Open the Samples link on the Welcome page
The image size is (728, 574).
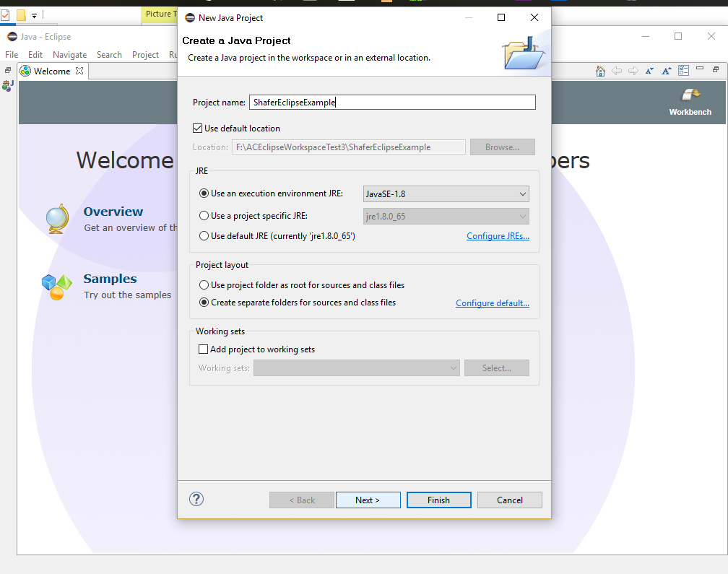(x=110, y=279)
